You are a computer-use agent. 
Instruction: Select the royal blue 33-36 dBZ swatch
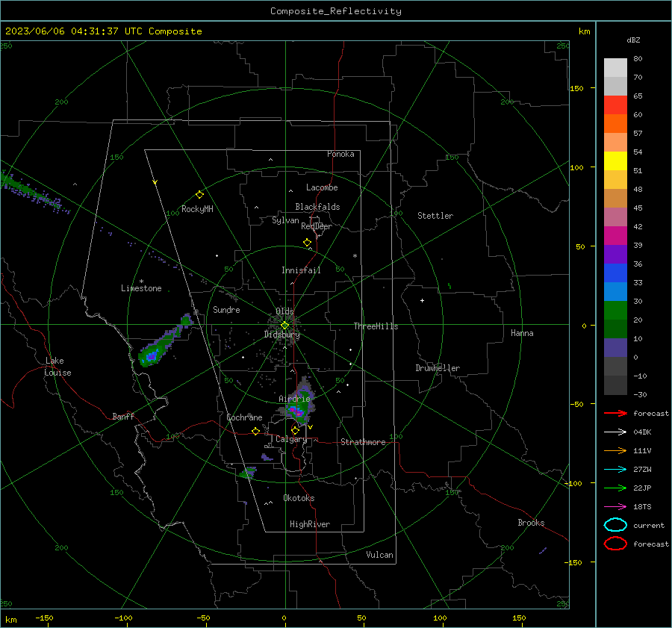click(615, 273)
